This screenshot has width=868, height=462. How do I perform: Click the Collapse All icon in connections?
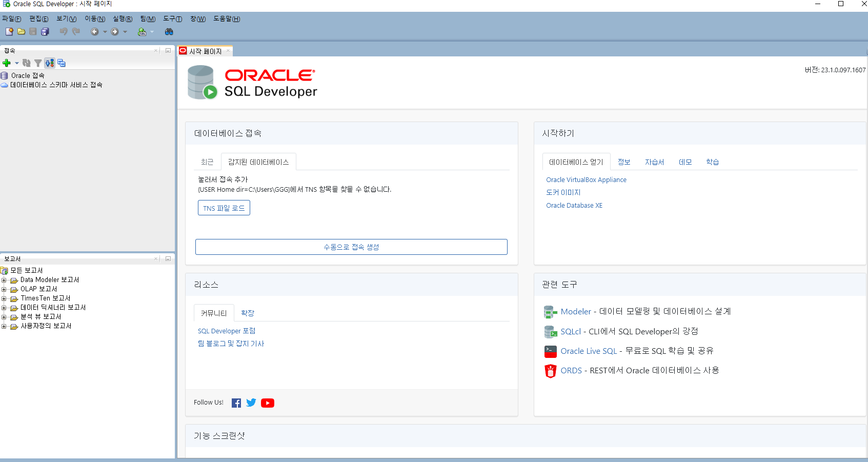[x=62, y=63]
